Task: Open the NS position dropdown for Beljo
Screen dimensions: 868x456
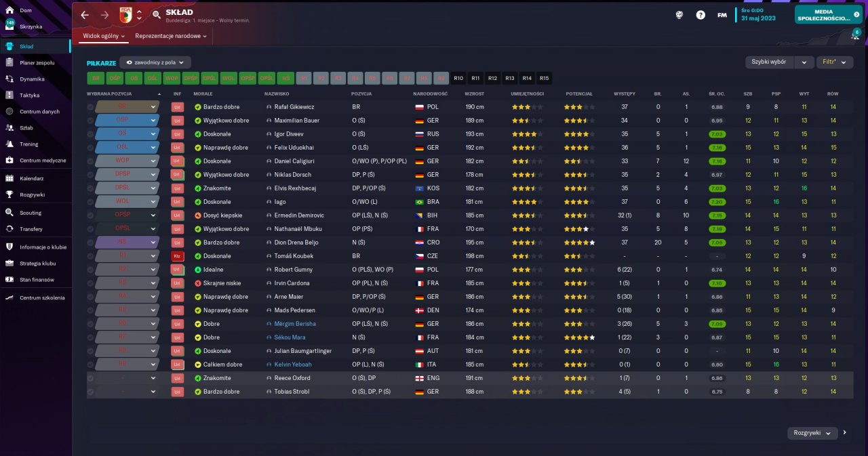Action: 127,243
